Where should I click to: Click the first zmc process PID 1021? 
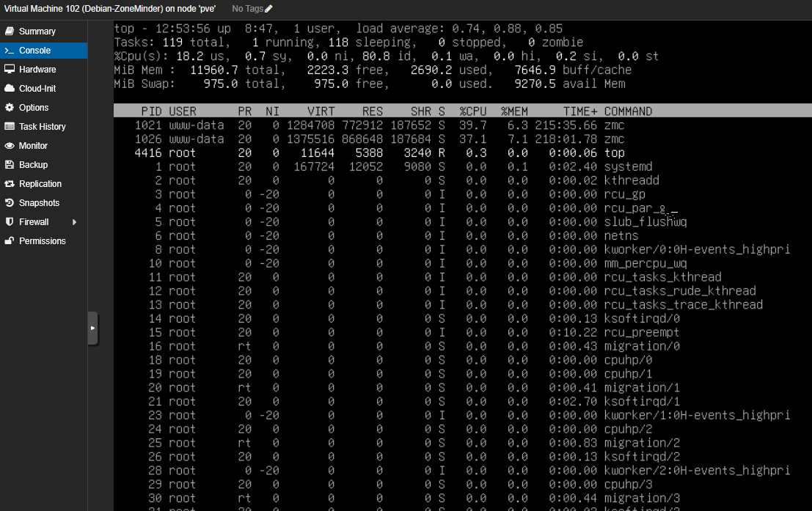coord(379,125)
